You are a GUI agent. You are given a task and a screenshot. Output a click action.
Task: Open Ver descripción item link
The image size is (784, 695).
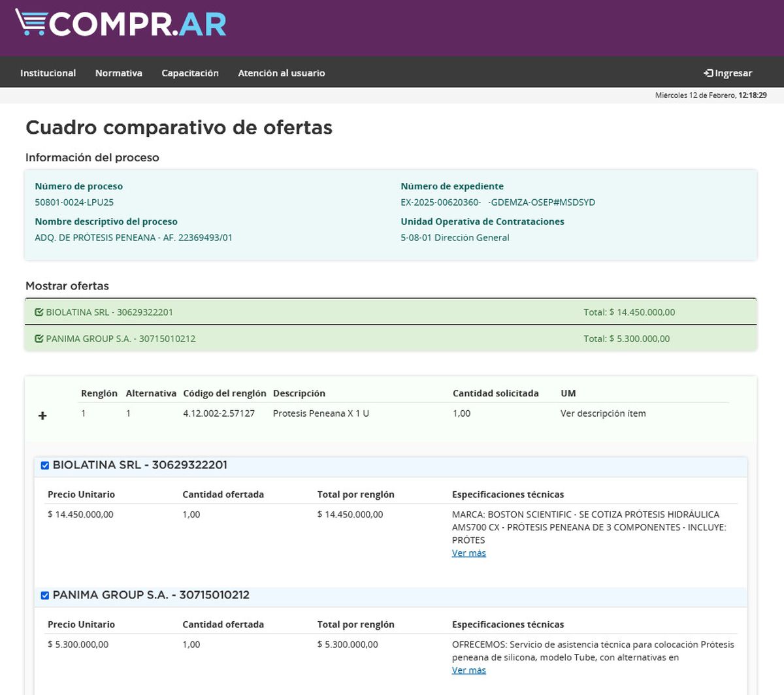(603, 413)
